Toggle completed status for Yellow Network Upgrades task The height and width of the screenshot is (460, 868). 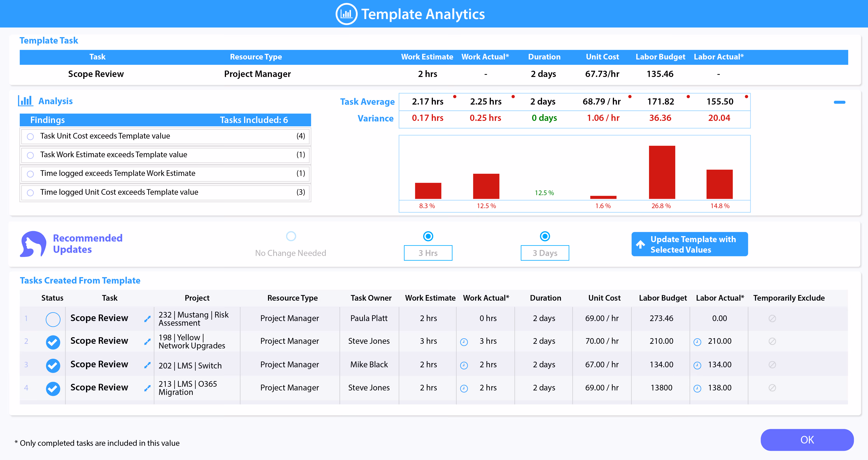click(x=53, y=342)
